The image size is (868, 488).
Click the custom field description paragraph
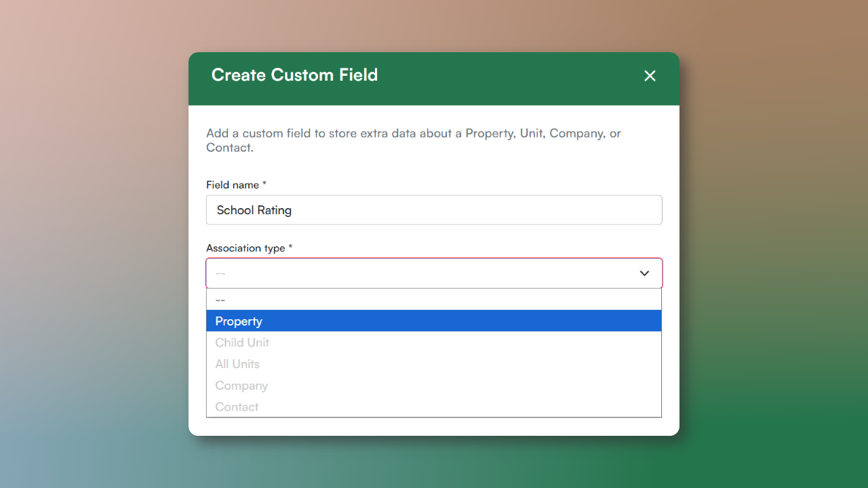tap(413, 140)
